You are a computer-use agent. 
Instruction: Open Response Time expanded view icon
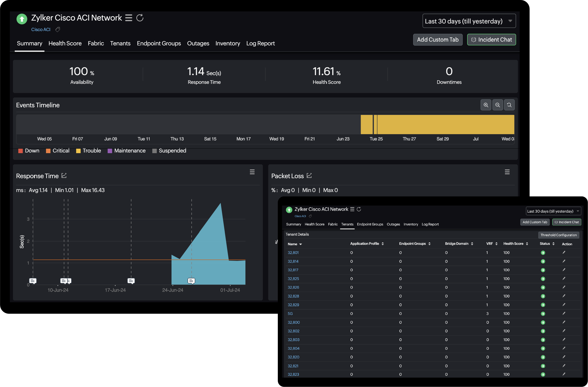tap(65, 175)
